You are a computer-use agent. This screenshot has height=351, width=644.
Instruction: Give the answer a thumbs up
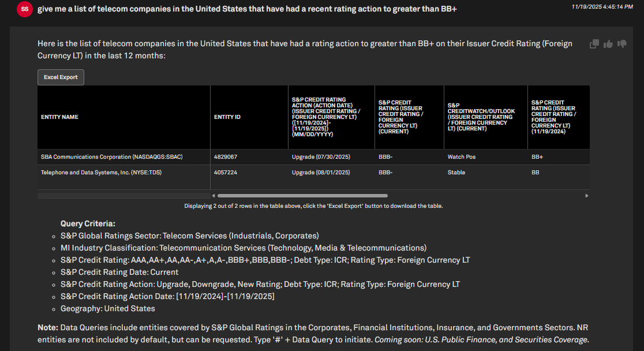pos(608,44)
